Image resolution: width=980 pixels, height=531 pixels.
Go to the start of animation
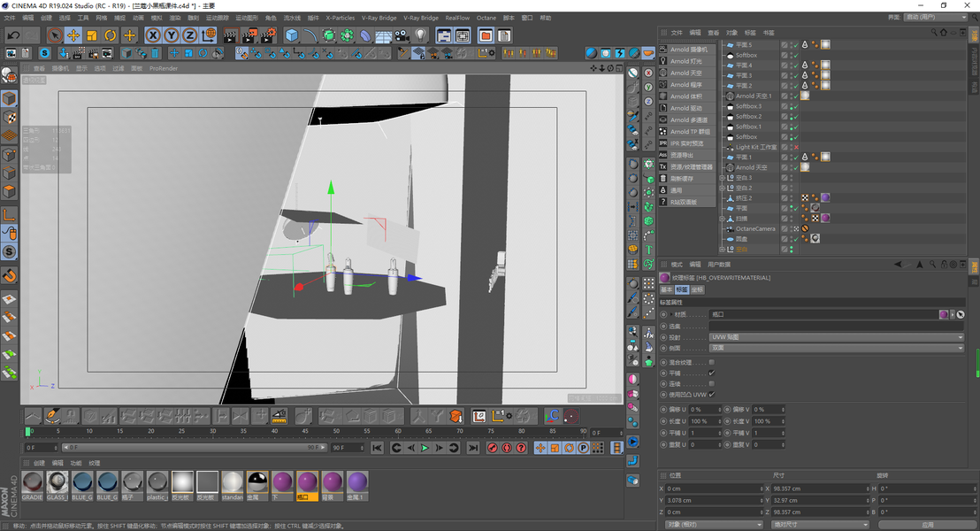point(377,448)
